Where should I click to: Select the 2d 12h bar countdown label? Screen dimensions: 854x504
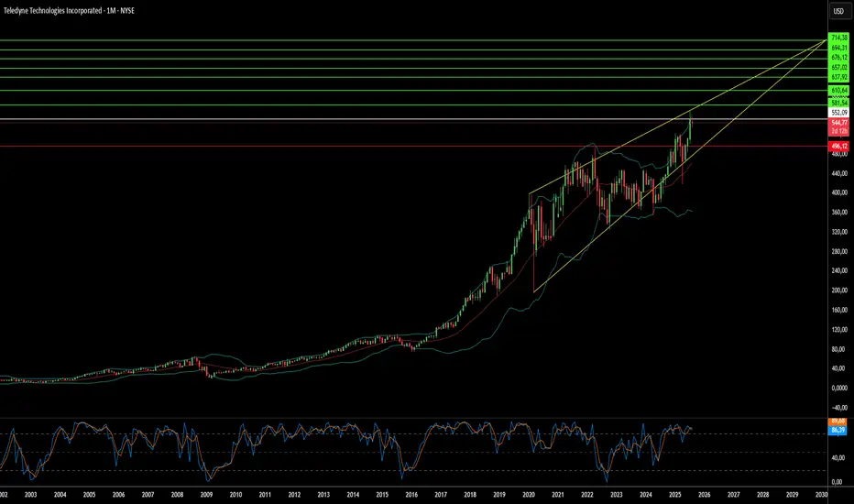point(837,130)
